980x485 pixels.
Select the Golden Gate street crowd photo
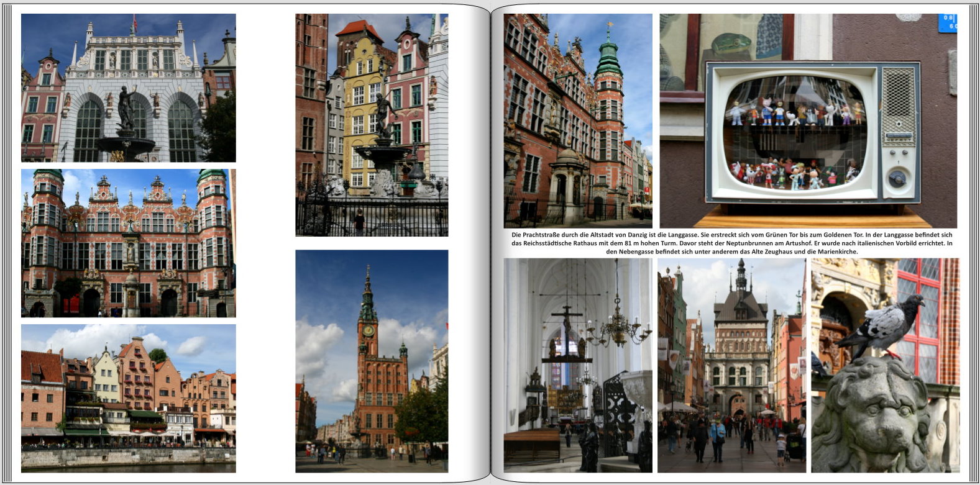coord(731,365)
